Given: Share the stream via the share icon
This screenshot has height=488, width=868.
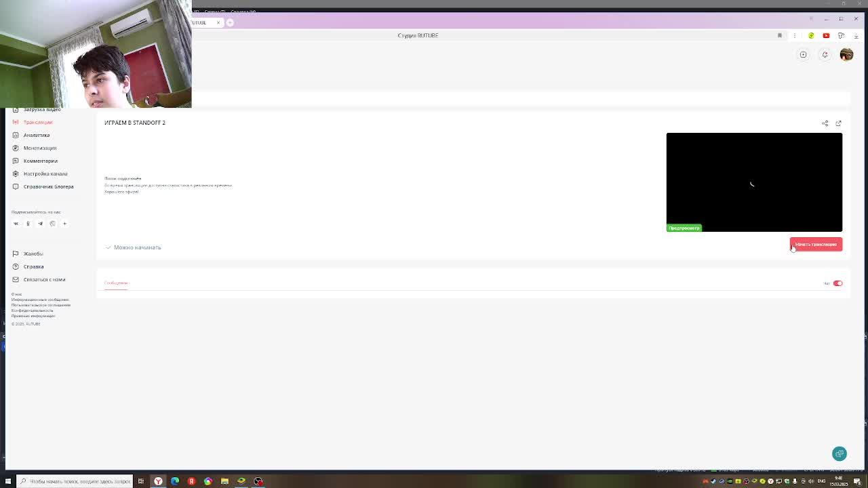Looking at the screenshot, I should (x=825, y=123).
